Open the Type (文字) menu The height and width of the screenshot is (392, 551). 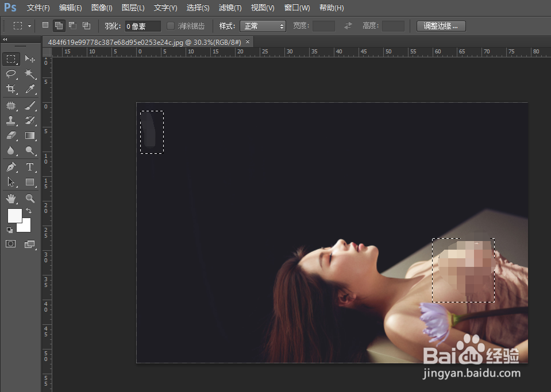tap(165, 7)
